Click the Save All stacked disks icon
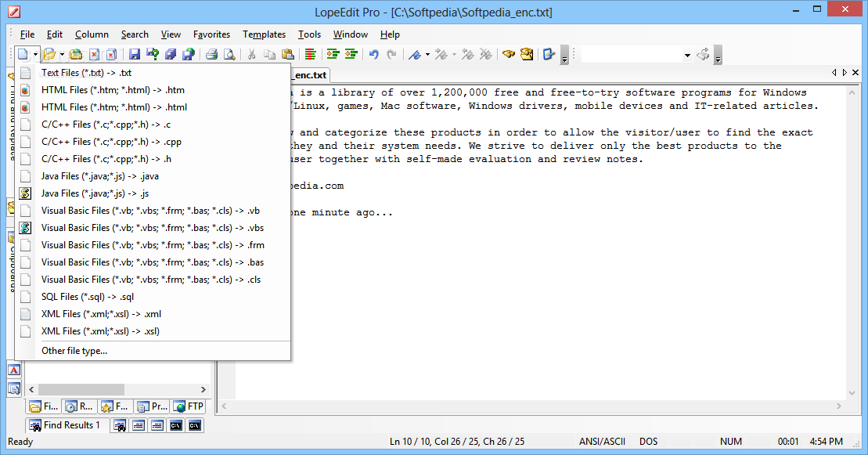 tap(171, 54)
